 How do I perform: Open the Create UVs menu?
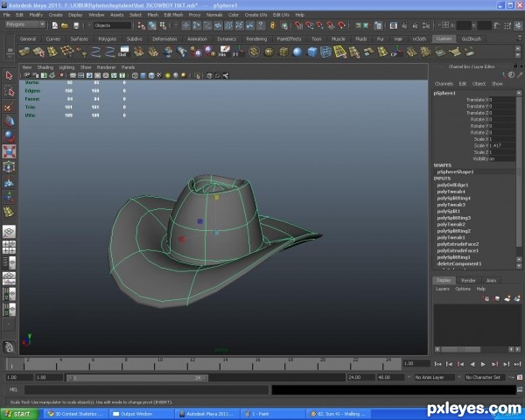point(255,15)
